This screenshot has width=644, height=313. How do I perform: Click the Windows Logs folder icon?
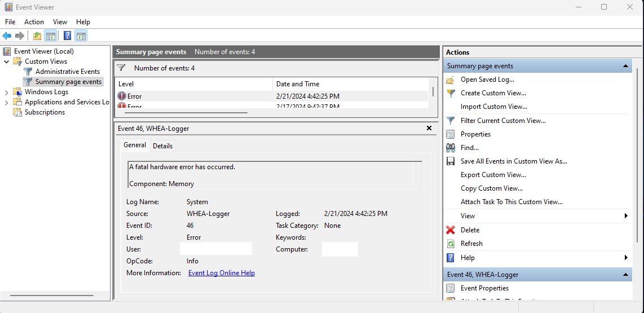click(x=17, y=92)
